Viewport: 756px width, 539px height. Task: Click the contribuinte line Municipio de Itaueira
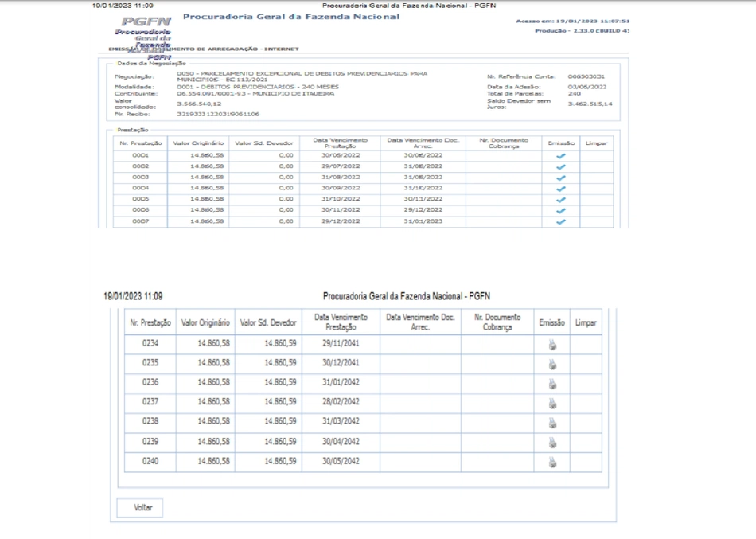[x=255, y=94]
